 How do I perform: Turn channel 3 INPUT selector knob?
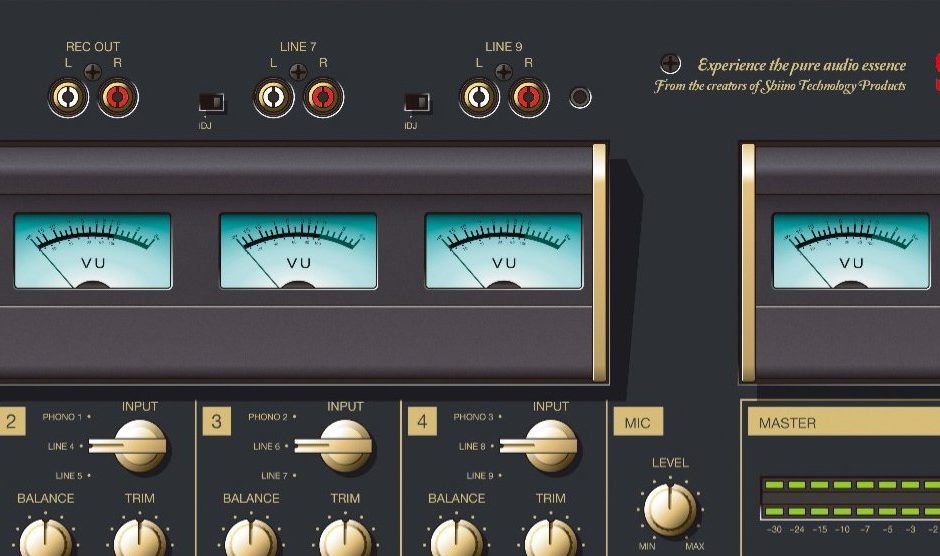(345, 445)
